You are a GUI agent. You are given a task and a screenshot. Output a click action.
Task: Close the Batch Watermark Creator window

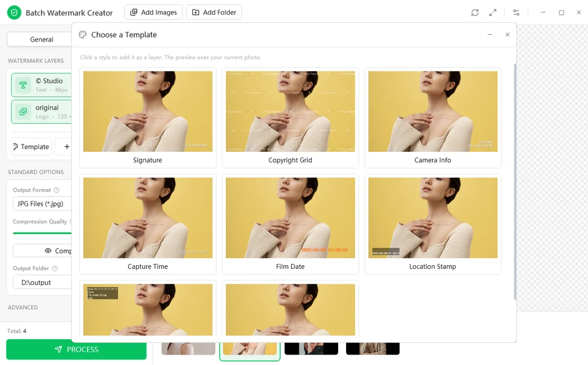click(x=579, y=12)
